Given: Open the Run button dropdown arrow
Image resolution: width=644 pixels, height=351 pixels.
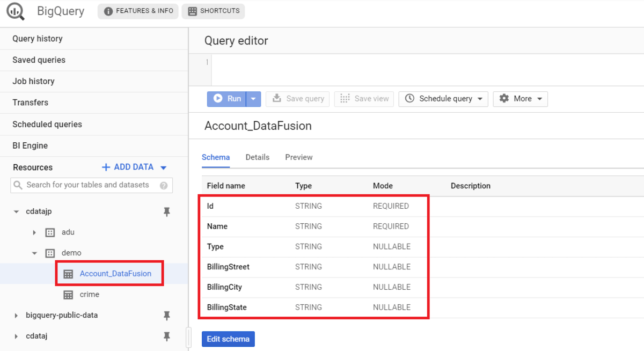Looking at the screenshot, I should click(x=254, y=99).
